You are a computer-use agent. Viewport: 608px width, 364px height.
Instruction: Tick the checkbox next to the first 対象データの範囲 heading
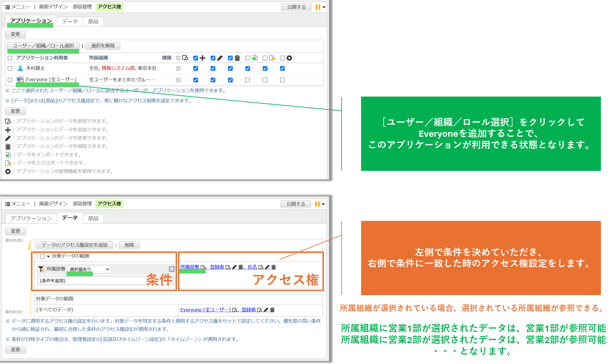point(43,257)
